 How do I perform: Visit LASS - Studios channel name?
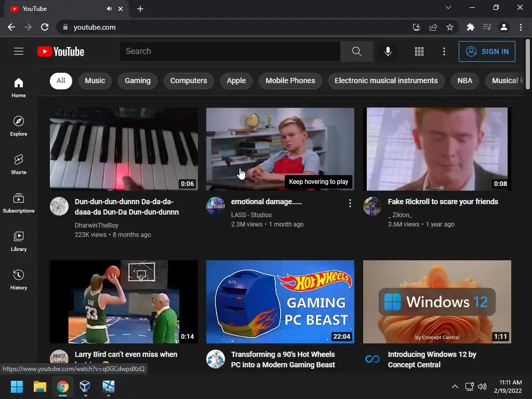coord(251,215)
